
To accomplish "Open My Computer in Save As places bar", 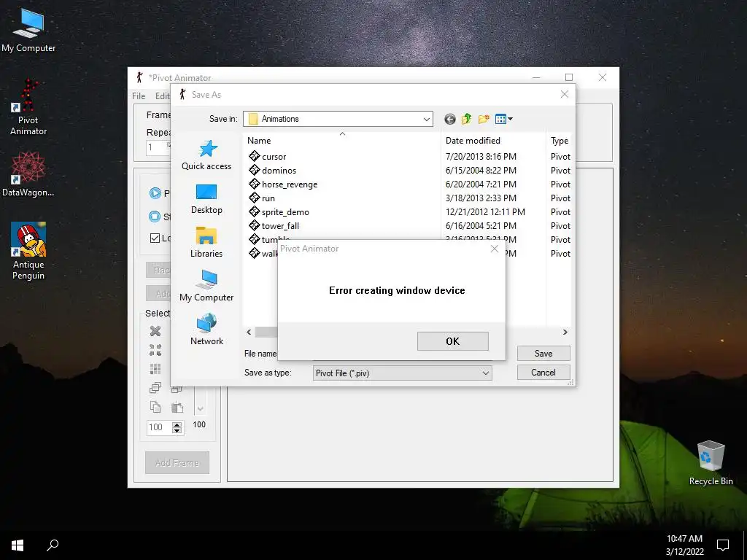I will (206, 287).
